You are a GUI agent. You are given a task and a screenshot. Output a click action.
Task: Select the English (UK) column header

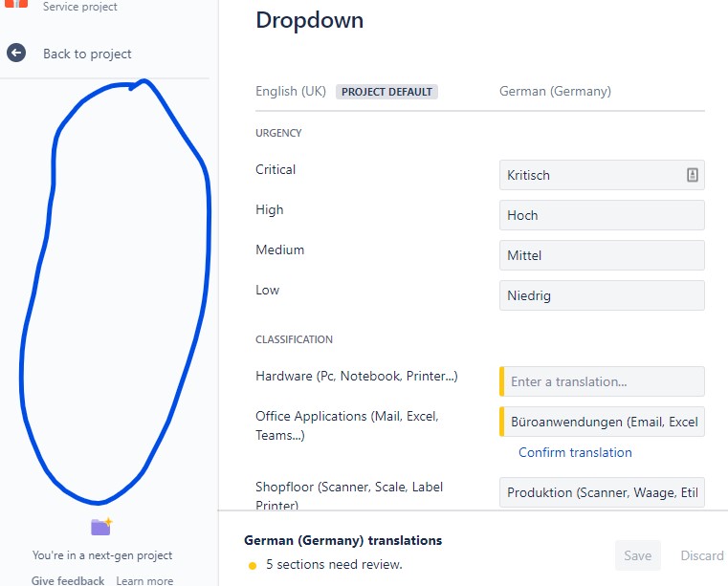(x=291, y=91)
